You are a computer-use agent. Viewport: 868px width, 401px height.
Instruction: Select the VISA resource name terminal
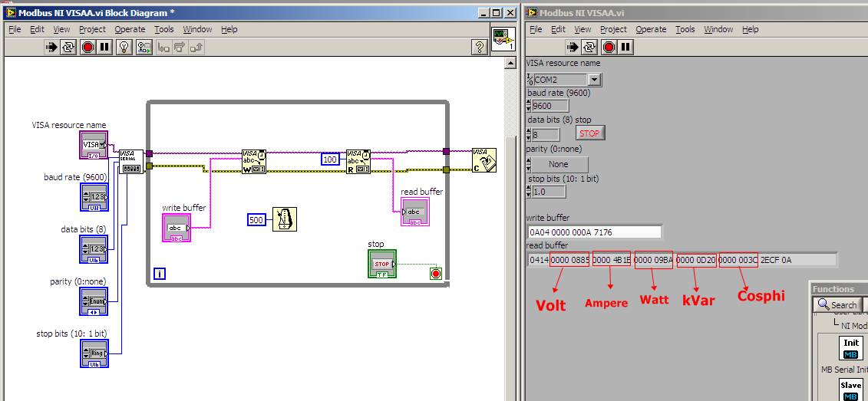click(94, 145)
